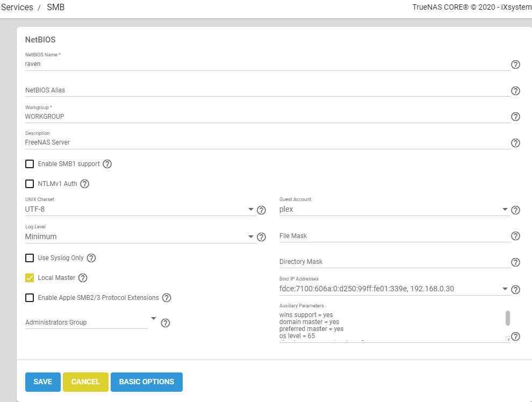Click help icon next to Local Master

coord(83,278)
